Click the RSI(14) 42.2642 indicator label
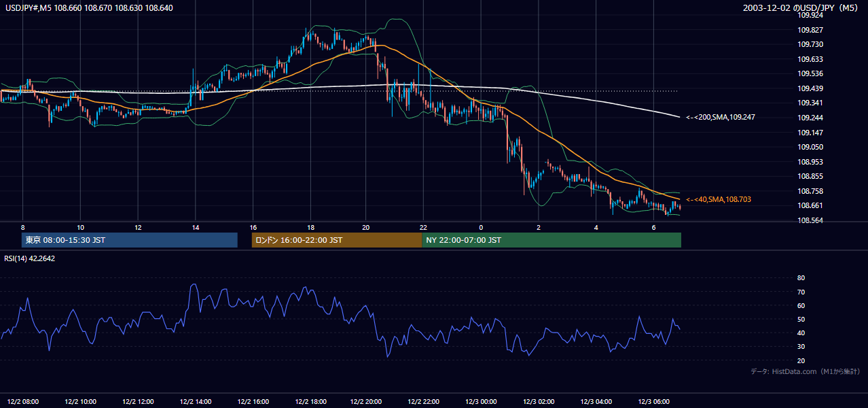Viewport: 868px width, 408px height. [29, 258]
